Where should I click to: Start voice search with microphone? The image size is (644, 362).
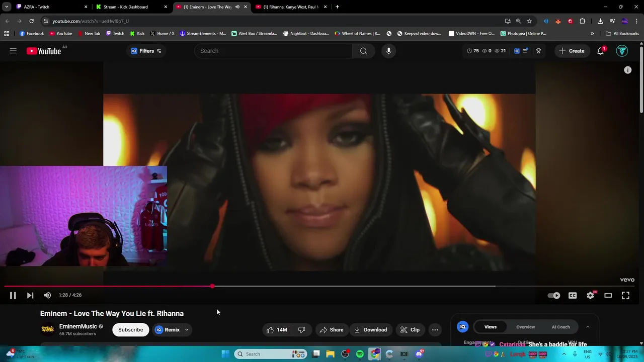tap(388, 51)
